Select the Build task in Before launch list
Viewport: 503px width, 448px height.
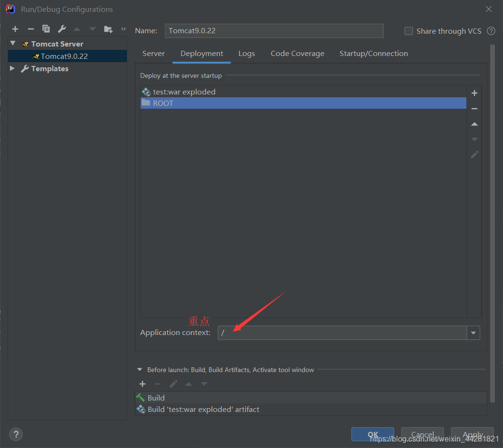pos(311,398)
